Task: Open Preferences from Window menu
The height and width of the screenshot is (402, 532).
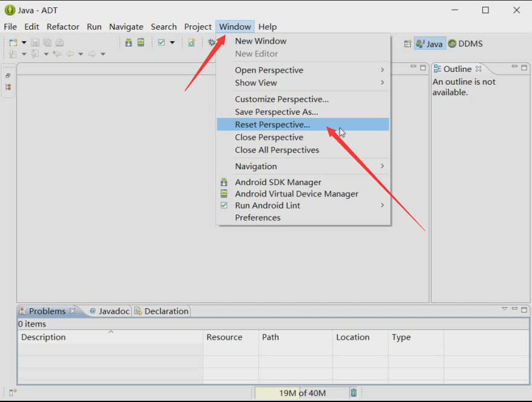Action: pos(303,218)
